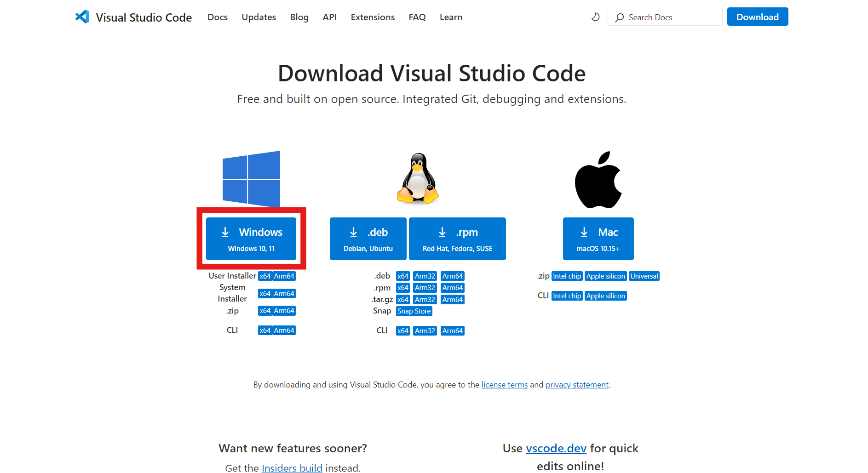Toggle the dark theme moon icon
The image size is (868, 473).
(595, 17)
